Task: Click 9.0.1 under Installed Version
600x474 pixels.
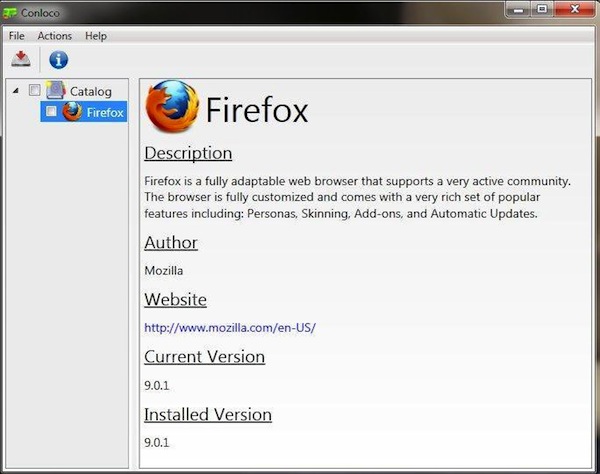Action: pos(157,443)
